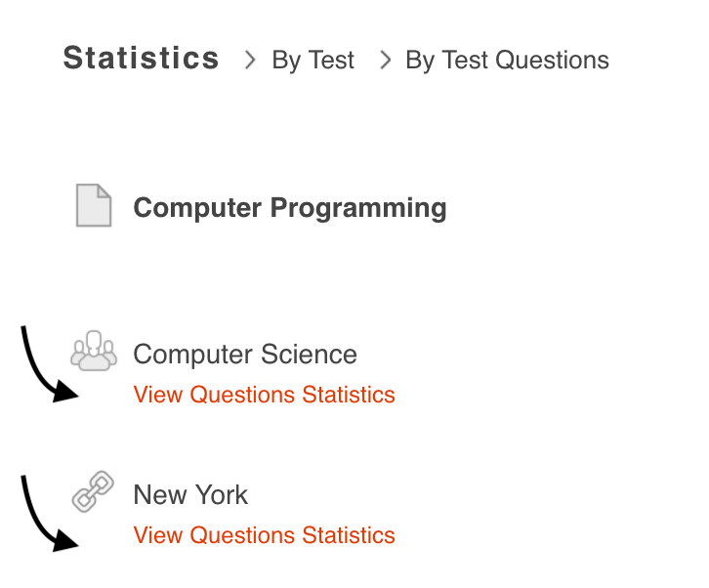
Task: Open the red statistics link under Computer Science
Action: [264, 395]
